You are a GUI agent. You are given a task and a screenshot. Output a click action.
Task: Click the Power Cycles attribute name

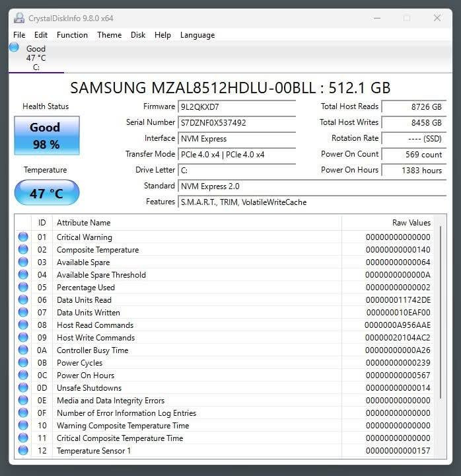click(79, 363)
